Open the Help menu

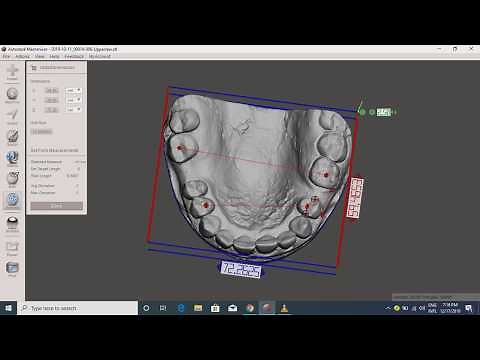(x=54, y=56)
